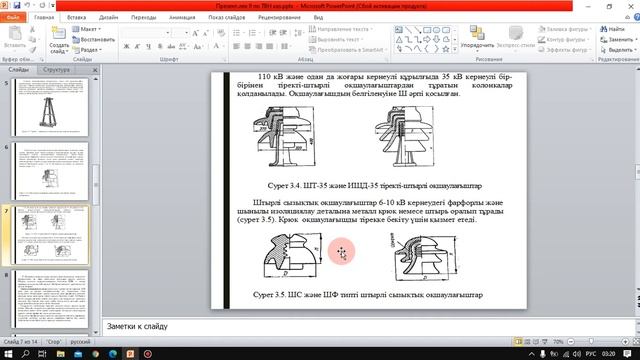This screenshot has width=640, height=360.
Task: Expand the Макет layout dropdown
Action: click(87, 29)
